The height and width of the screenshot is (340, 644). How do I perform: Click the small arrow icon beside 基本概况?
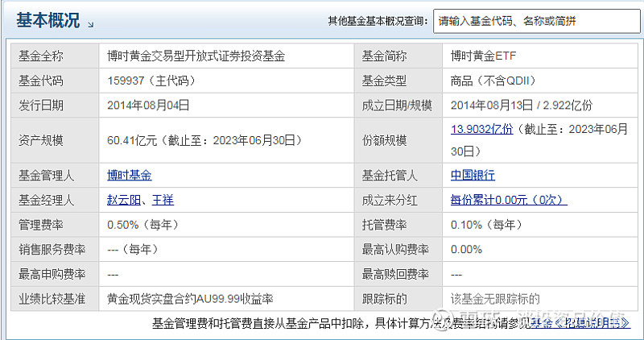tap(89, 24)
